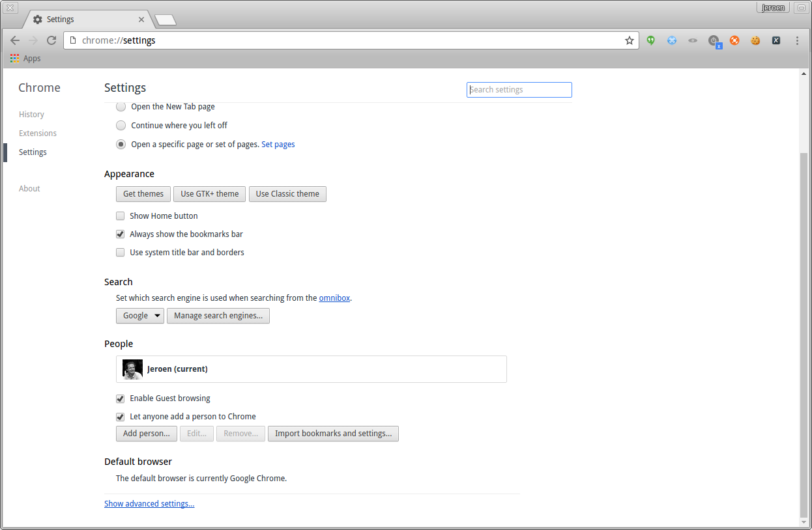The width and height of the screenshot is (812, 530).
Task: Click Jeroen's profile avatar picture
Action: (x=132, y=369)
